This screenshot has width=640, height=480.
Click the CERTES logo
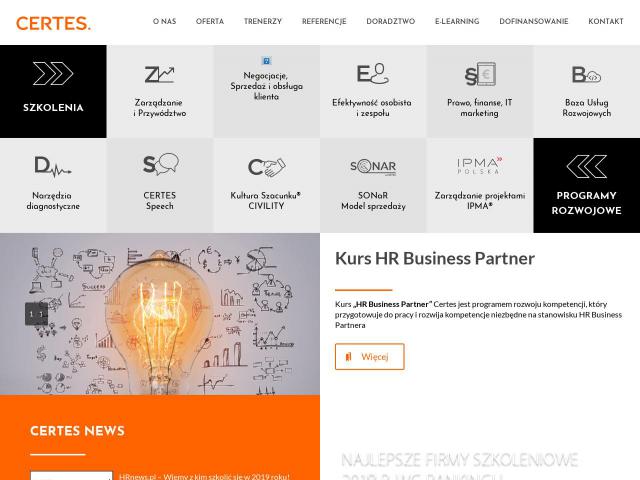tap(53, 23)
